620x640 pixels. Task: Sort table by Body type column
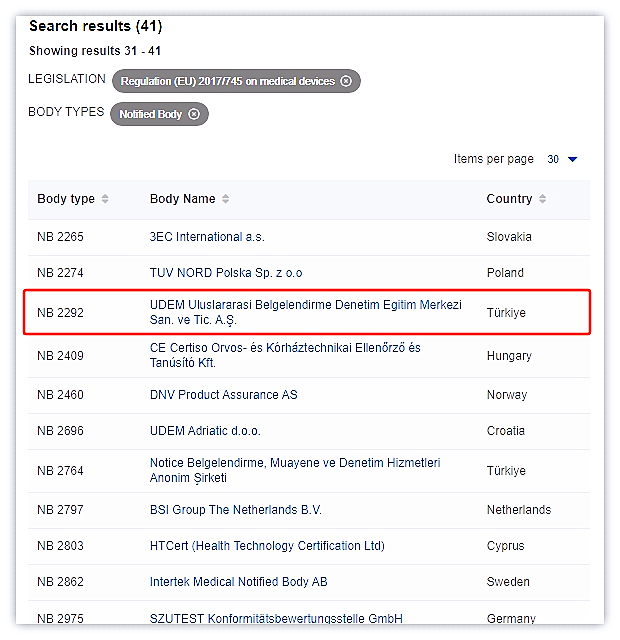pos(105,199)
